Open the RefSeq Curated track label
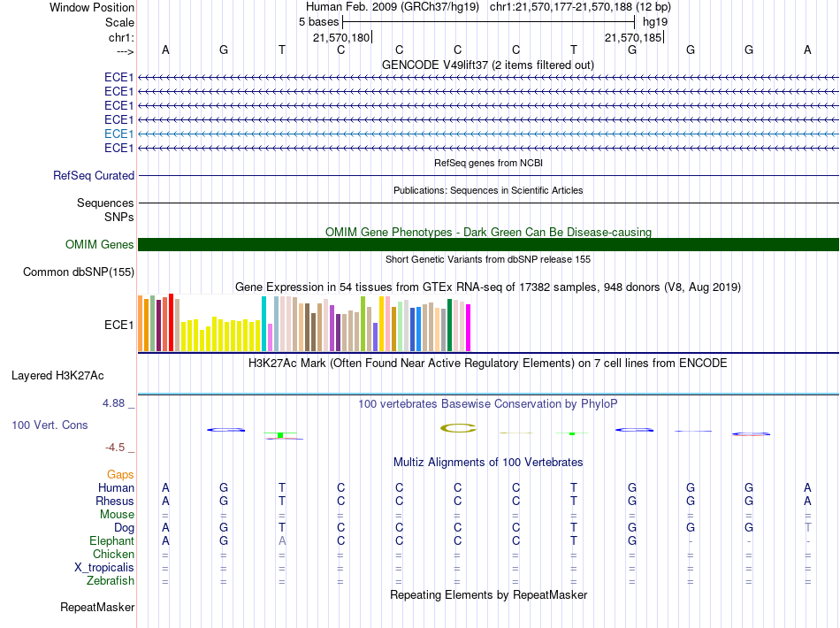This screenshot has height=628, width=840. pos(94,176)
